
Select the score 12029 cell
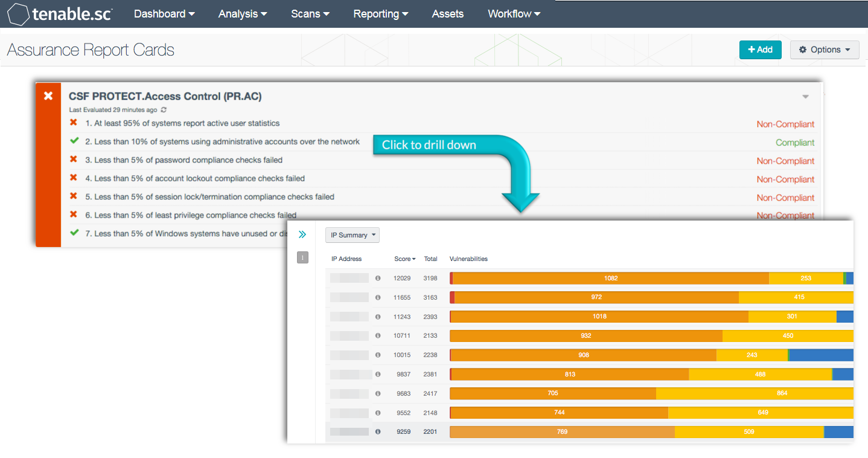click(402, 279)
